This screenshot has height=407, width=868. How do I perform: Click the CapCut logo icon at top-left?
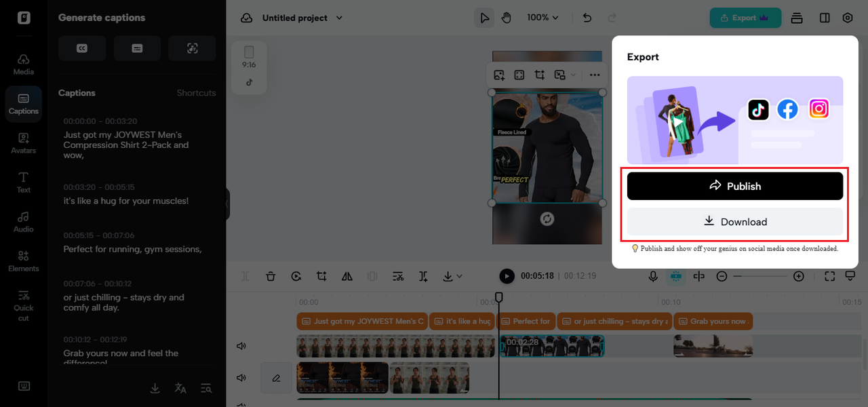[x=24, y=18]
